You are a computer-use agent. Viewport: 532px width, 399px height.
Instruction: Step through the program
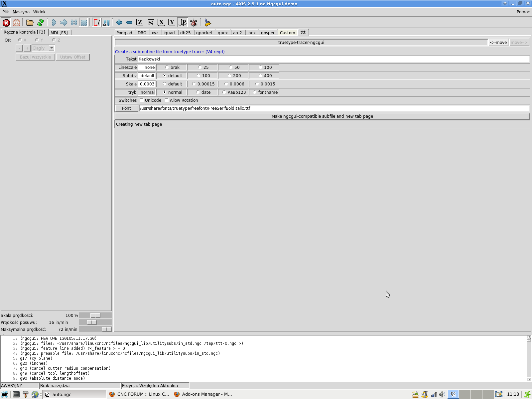click(64, 23)
